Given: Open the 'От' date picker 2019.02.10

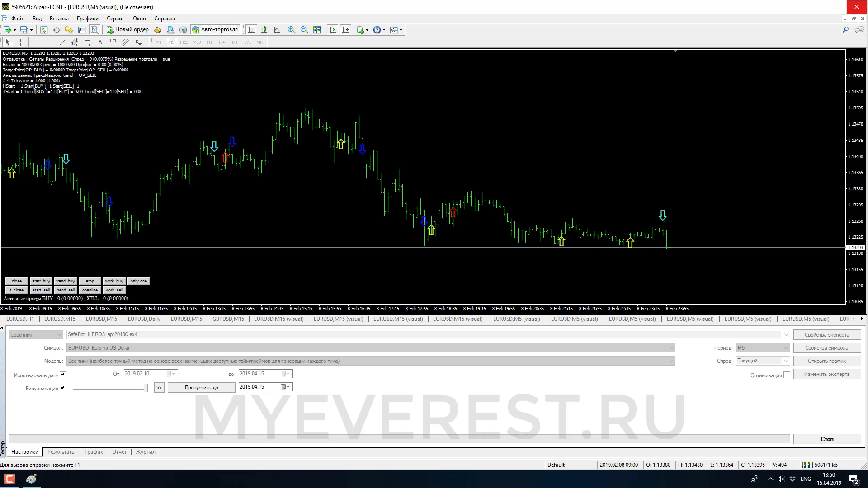Looking at the screenshot, I should click(x=151, y=374).
